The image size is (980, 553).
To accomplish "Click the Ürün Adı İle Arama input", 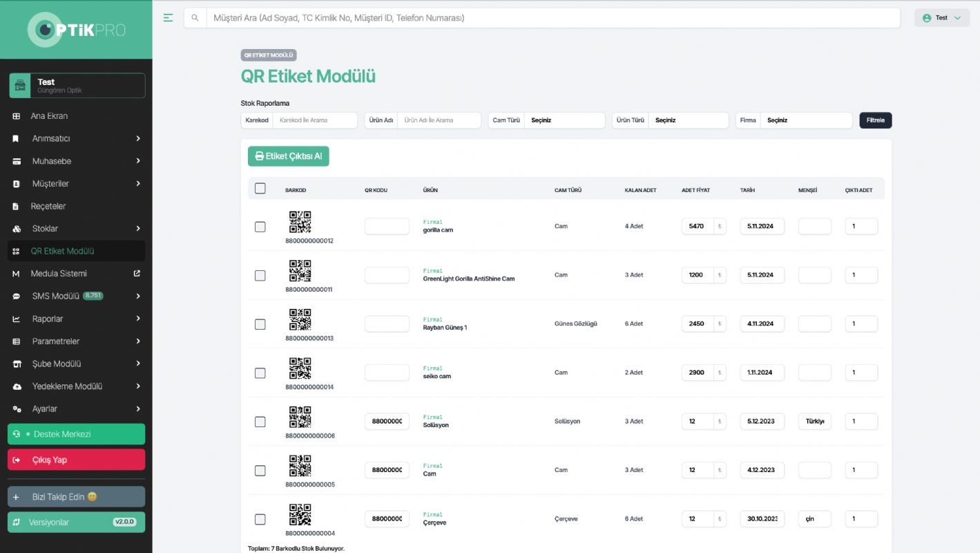I will [x=439, y=120].
